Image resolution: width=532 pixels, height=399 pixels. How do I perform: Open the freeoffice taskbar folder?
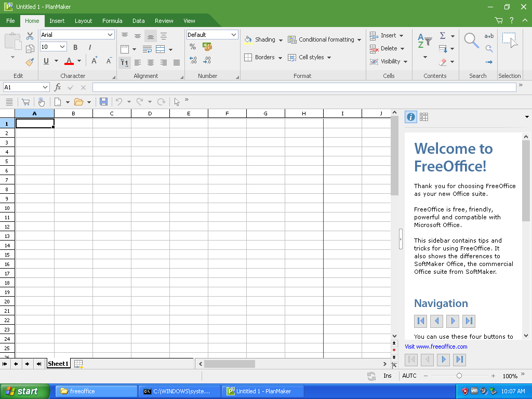pos(97,391)
